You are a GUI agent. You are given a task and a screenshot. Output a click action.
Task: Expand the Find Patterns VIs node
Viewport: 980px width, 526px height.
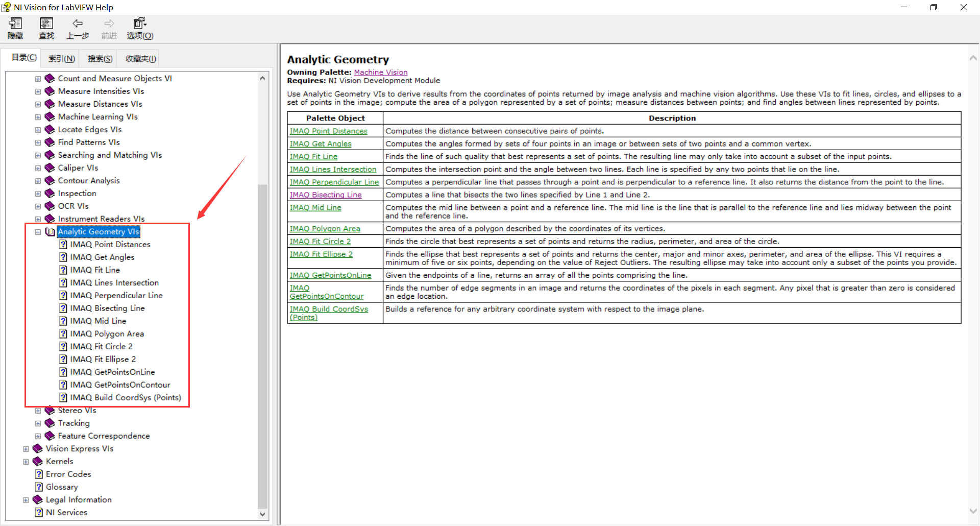[x=38, y=142]
